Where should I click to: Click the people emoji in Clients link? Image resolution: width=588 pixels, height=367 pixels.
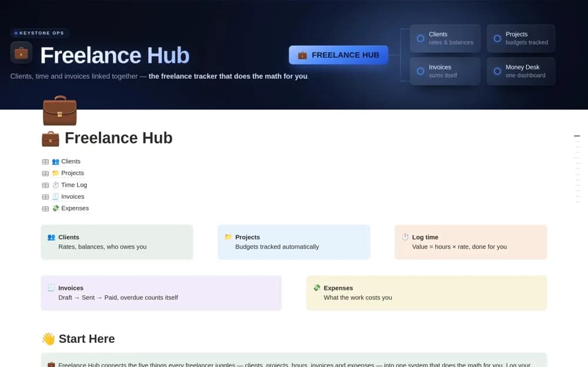tap(55, 161)
